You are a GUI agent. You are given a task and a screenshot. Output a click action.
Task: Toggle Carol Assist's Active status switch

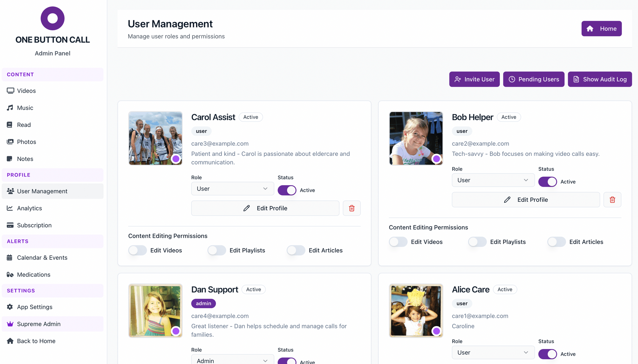point(287,190)
